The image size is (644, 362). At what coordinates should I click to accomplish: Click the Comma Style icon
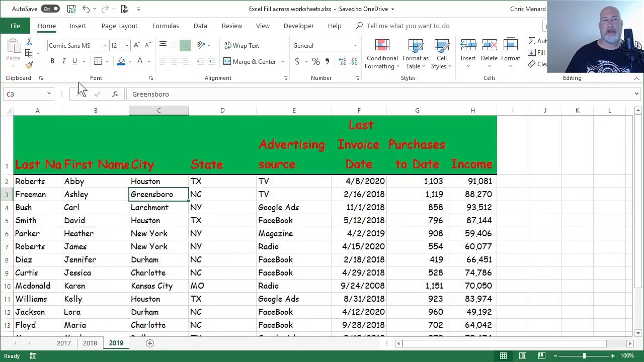(327, 61)
